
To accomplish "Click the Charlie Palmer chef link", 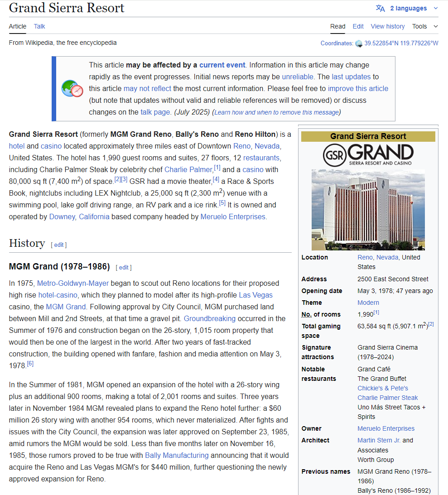I will tap(188, 170).
